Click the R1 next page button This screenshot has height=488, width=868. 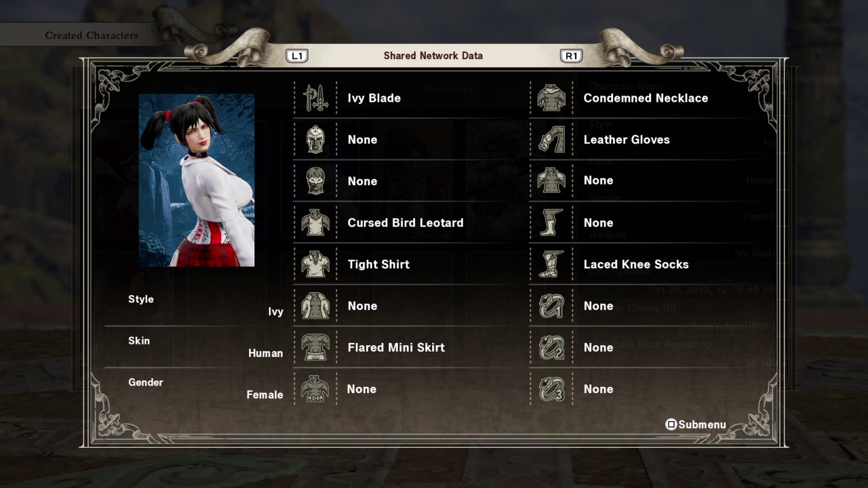pyautogui.click(x=571, y=56)
